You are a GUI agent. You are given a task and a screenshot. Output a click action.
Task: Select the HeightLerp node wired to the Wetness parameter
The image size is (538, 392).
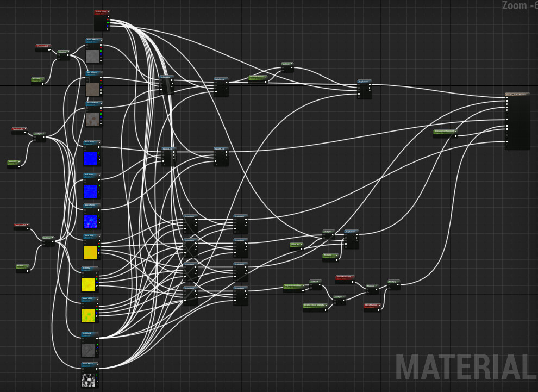[352, 239]
